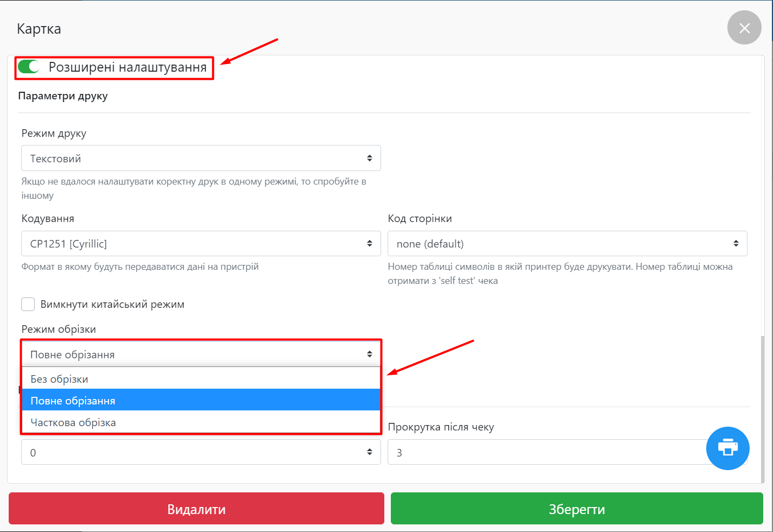Screen dimensions: 773x532
Task: Click the arrows icon on Режим друку select
Action: [369, 159]
